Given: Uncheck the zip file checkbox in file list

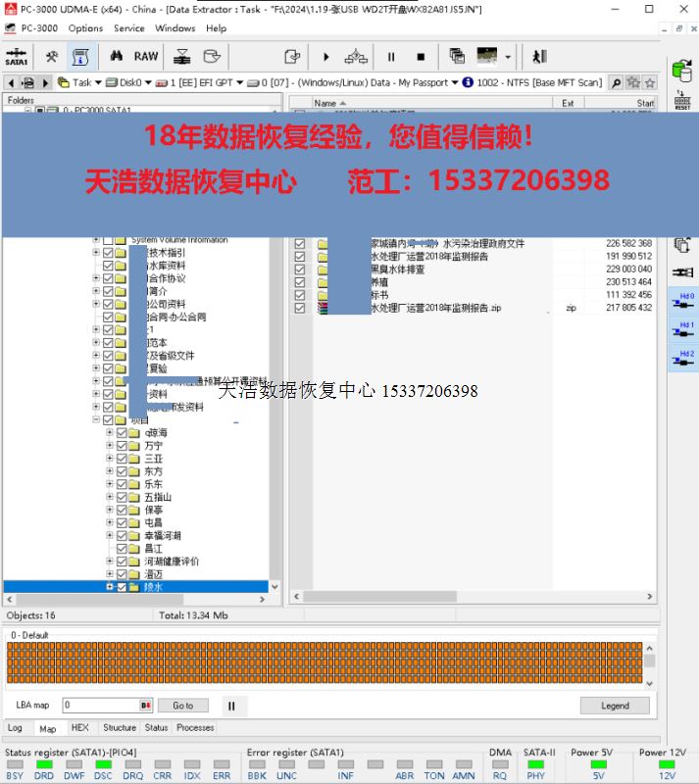Looking at the screenshot, I should (300, 309).
